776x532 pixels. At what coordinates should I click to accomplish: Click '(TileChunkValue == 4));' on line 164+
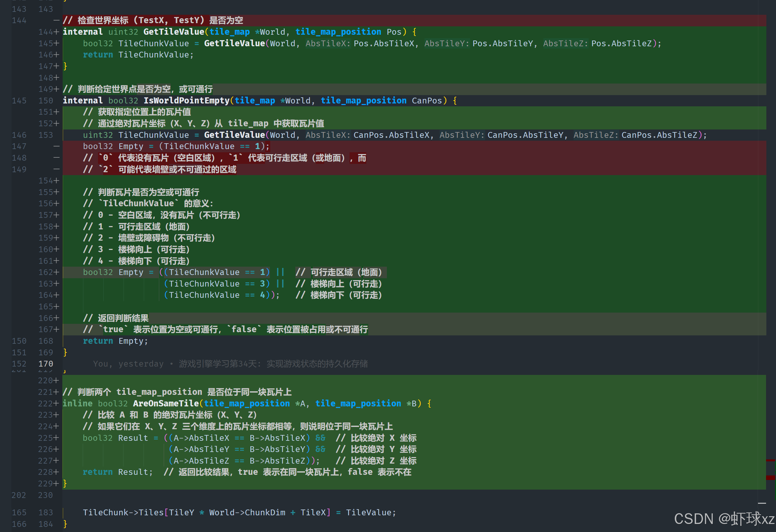point(222,295)
